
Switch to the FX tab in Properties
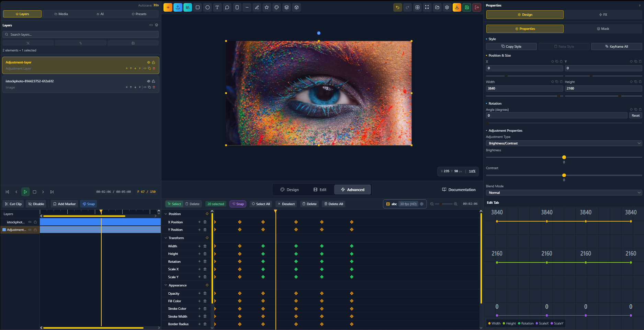click(x=603, y=14)
